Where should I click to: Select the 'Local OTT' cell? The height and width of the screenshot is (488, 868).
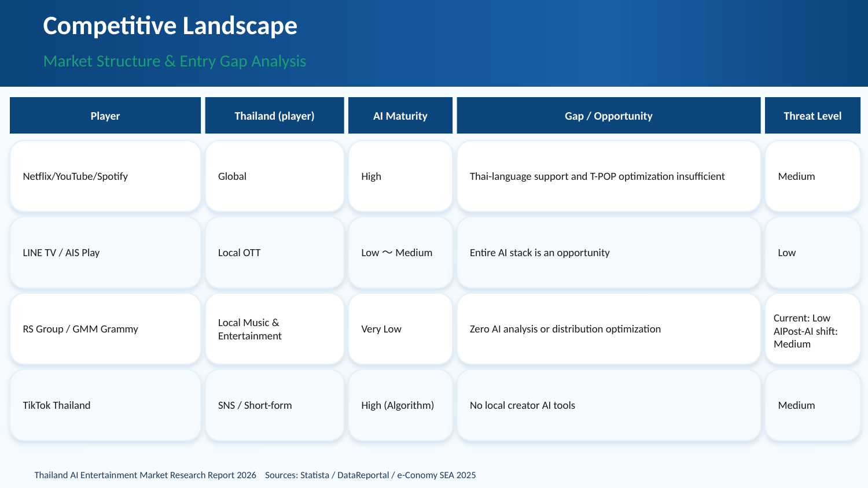[274, 253]
